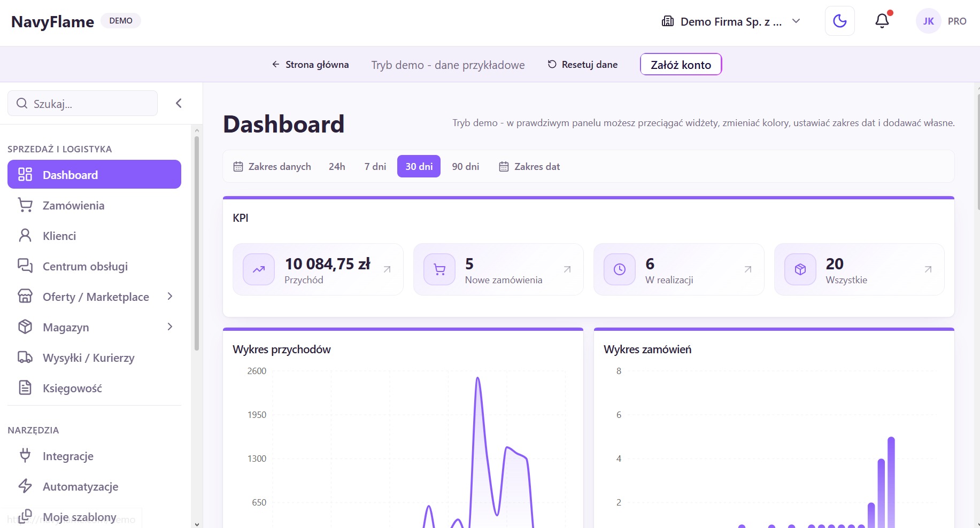Click the W realizacji clock icon
This screenshot has height=528, width=980.
click(620, 269)
